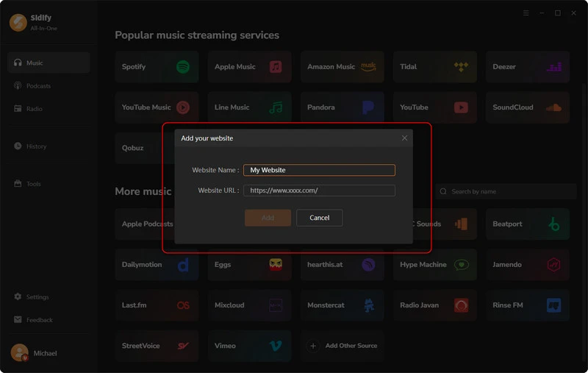Focus the Website Name input field

pos(319,170)
